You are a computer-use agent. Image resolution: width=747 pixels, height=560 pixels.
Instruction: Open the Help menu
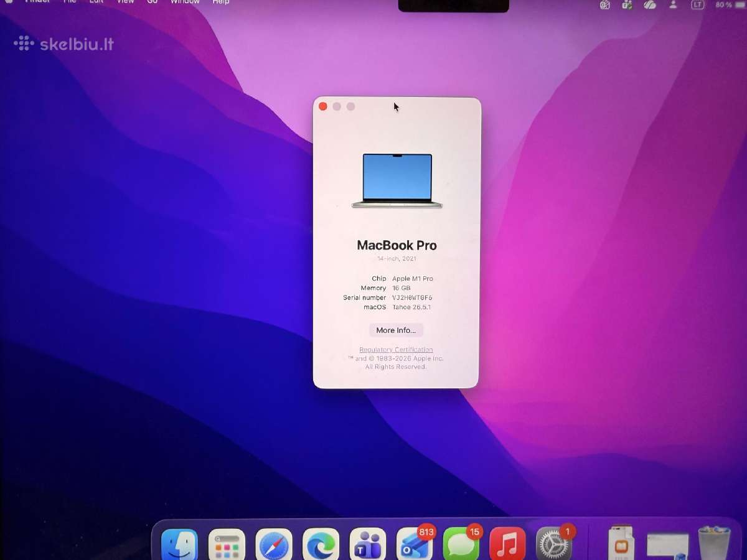point(221,2)
